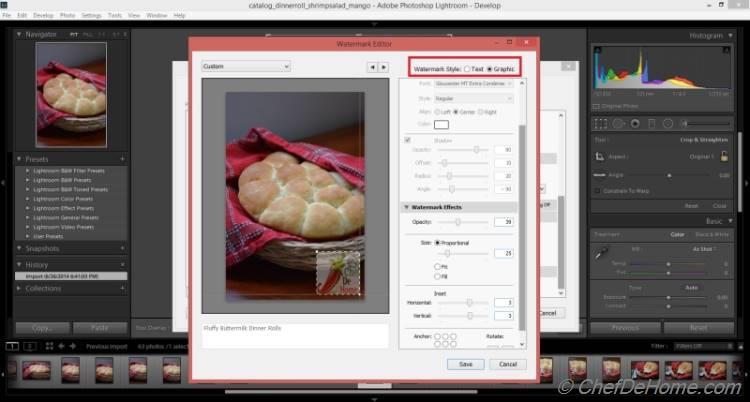This screenshot has height=402, width=750.
Task: Collapse the Watermark Effects section
Action: [x=407, y=207]
